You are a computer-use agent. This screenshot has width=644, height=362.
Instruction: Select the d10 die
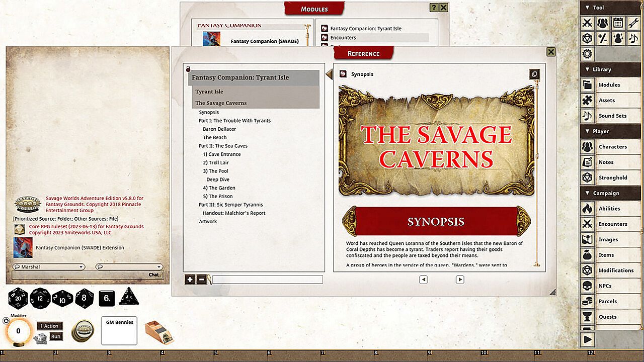tap(62, 298)
